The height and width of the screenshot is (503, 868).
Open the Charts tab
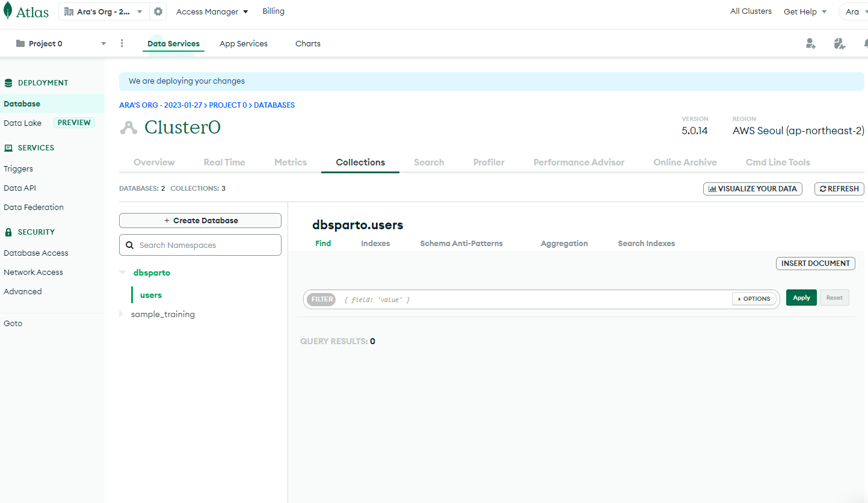tap(308, 43)
